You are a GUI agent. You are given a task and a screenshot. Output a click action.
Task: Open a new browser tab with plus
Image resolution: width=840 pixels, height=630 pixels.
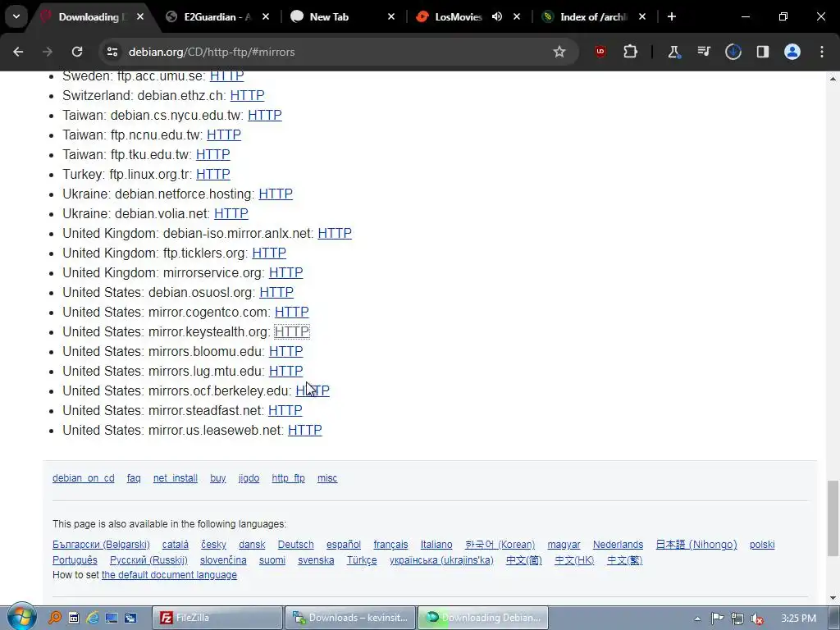point(672,16)
